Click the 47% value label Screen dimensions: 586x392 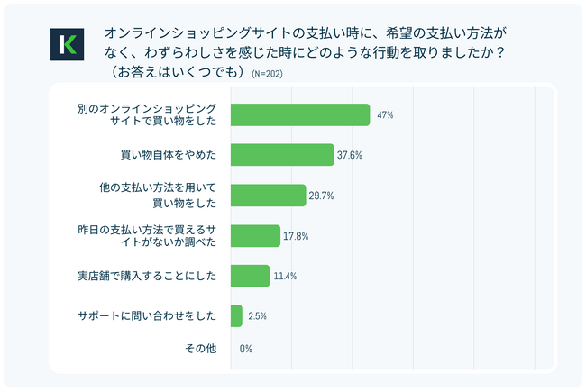(386, 114)
